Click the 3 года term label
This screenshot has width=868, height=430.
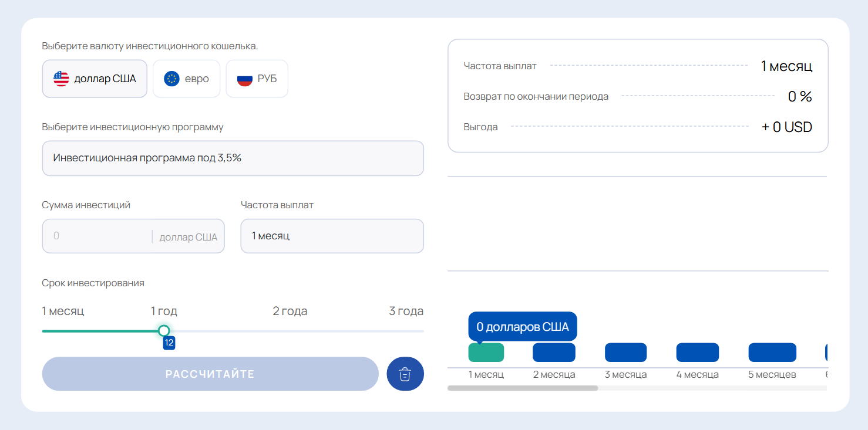pos(406,311)
